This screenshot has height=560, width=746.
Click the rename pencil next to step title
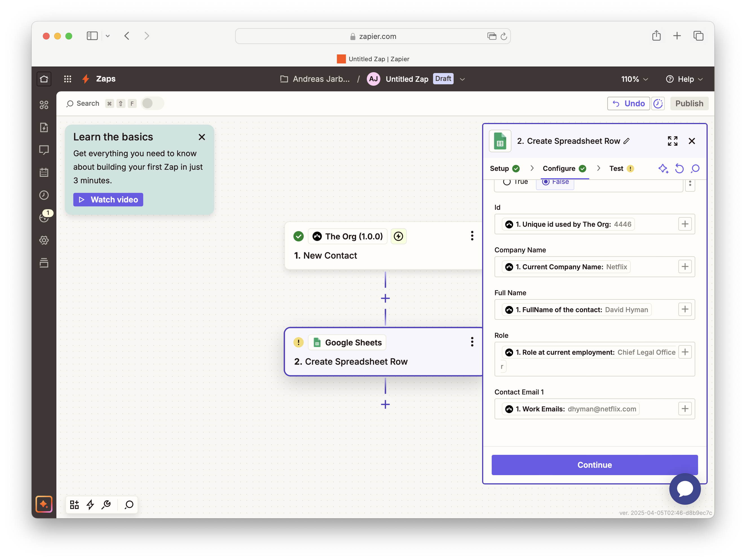pyautogui.click(x=627, y=141)
